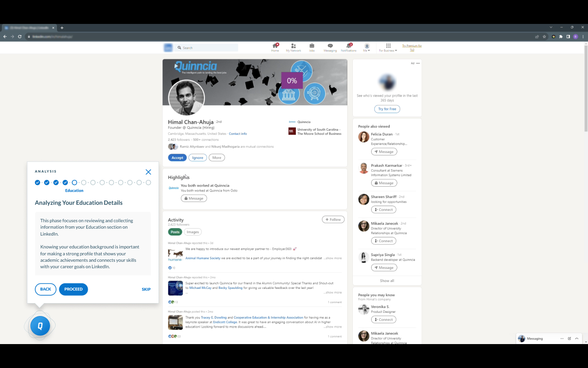The width and height of the screenshot is (588, 368).
Task: Check the 0% progress badge on the banner
Action: pyautogui.click(x=291, y=80)
